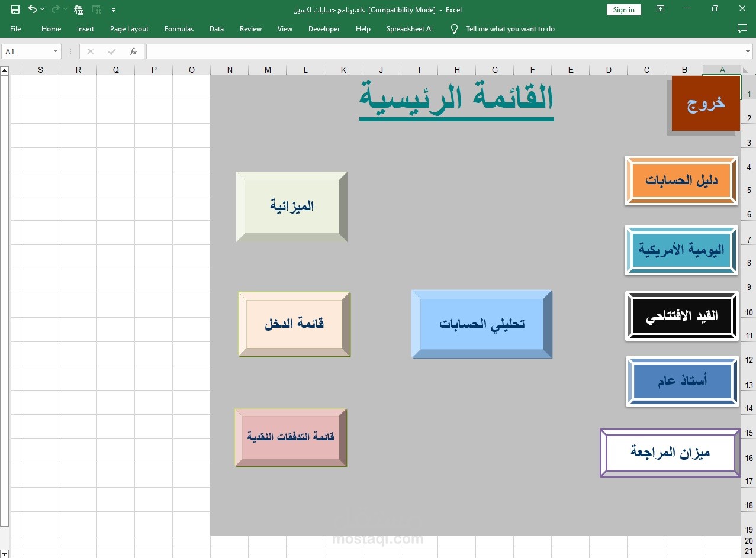Expand the undo history dropdown arrow
756x558 pixels.
tap(42, 9)
